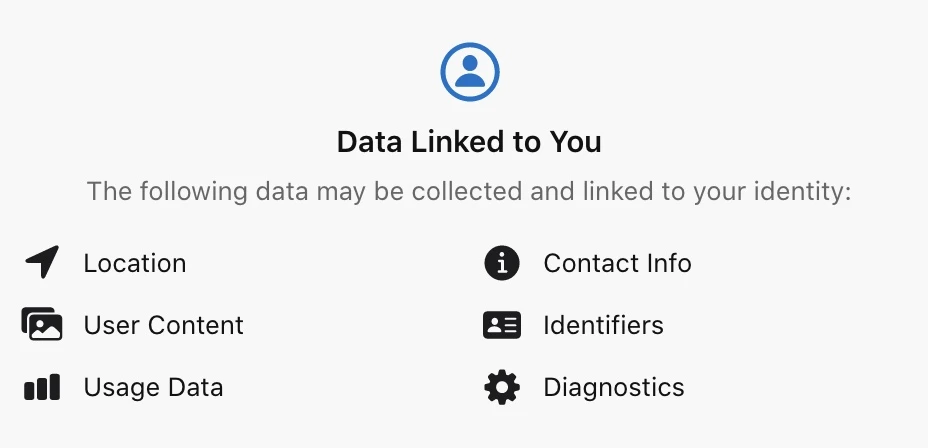Click the word "Data" in the heading
Image resolution: width=928 pixels, height=448 pixels.
368,142
